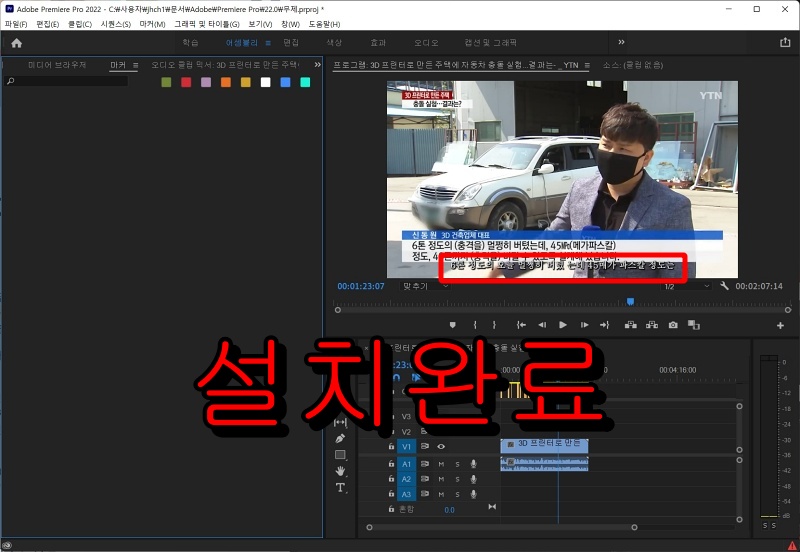Click the markers search input field
The image size is (800, 552).
66,81
